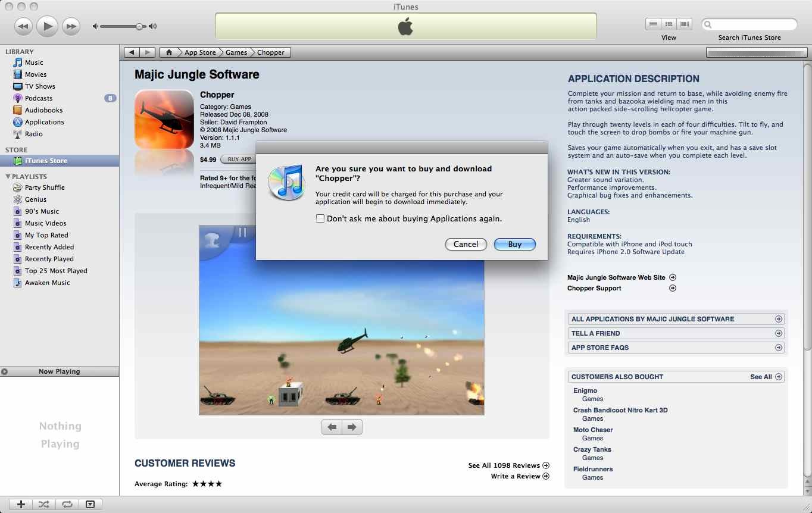Click the Previous track rewind button
The height and width of the screenshot is (513, 812).
pyautogui.click(x=23, y=26)
